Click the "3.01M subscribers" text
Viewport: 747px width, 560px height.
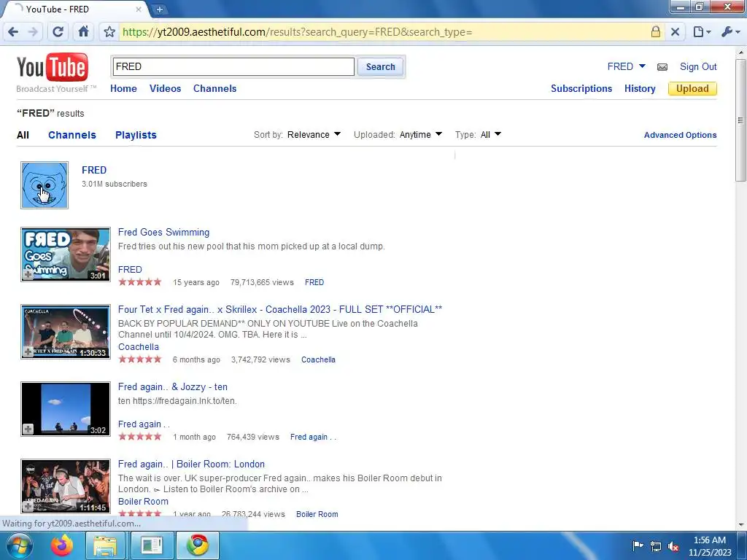click(x=115, y=184)
